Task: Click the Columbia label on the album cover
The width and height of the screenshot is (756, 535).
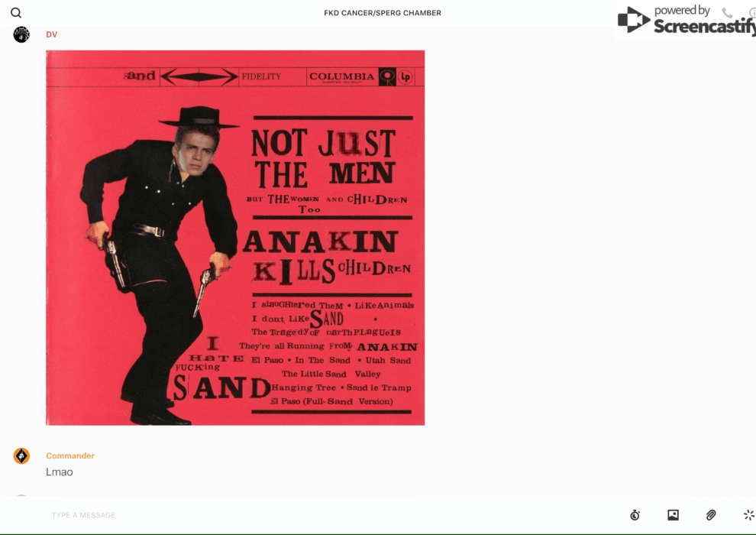Action: tap(341, 76)
